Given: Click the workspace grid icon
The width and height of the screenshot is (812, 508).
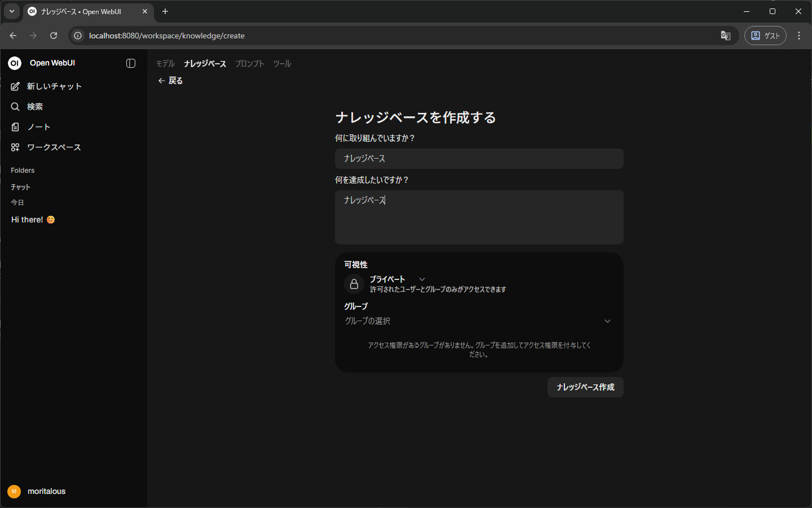Looking at the screenshot, I should point(15,147).
